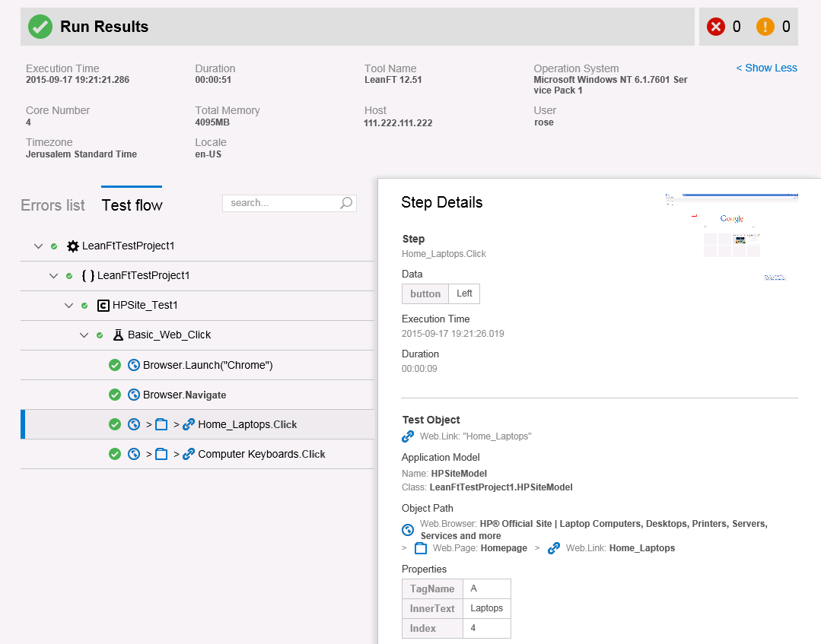Click the browser icon in Object Path
821x644 pixels.
(x=408, y=530)
